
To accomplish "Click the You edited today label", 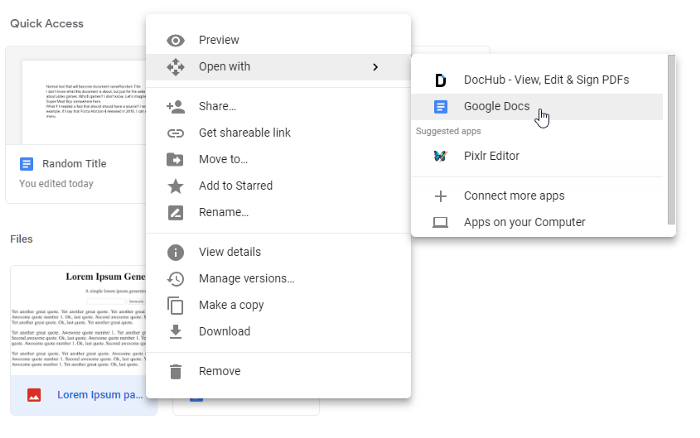I will (56, 184).
